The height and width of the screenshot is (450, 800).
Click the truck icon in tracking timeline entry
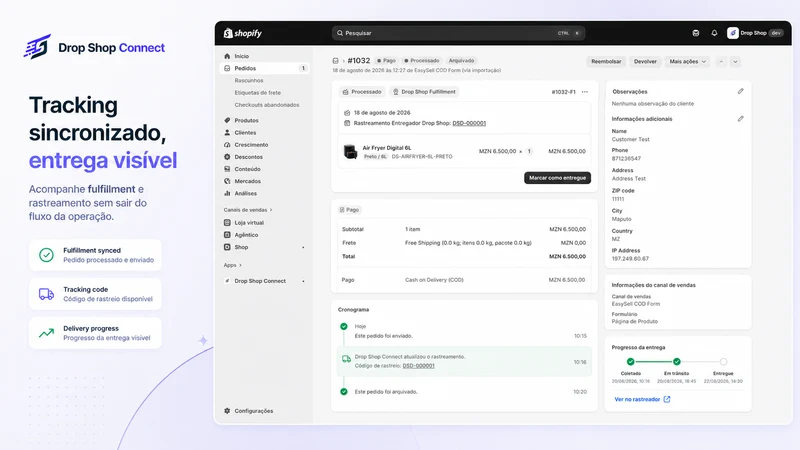click(x=346, y=359)
